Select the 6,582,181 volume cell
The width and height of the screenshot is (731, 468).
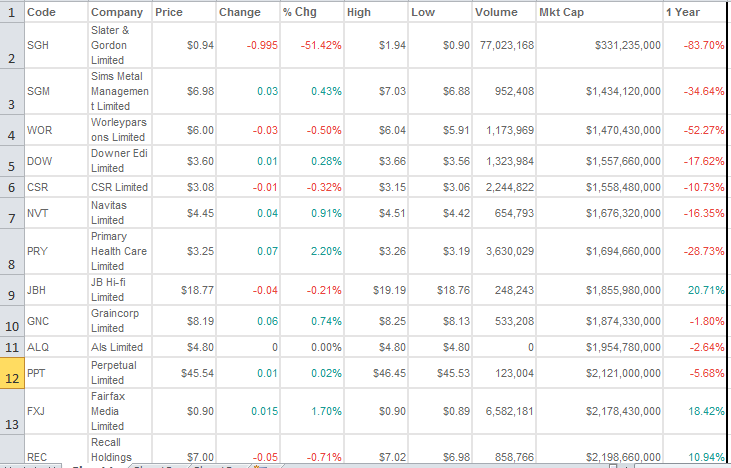click(x=503, y=411)
